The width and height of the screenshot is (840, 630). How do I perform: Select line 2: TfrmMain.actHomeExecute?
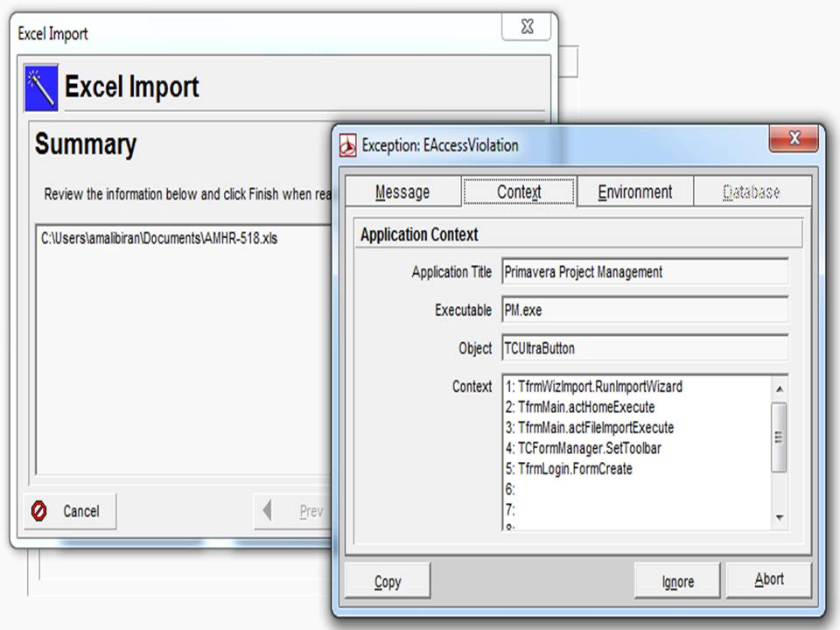click(580, 407)
